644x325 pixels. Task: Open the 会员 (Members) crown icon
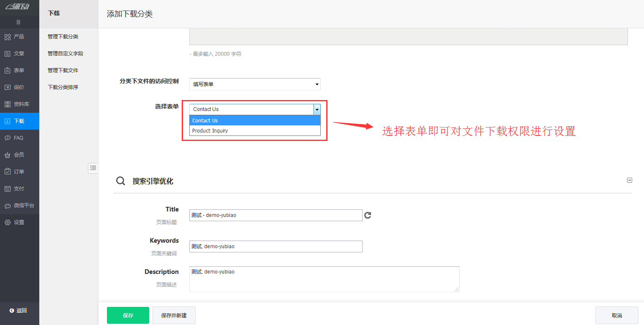(x=8, y=155)
